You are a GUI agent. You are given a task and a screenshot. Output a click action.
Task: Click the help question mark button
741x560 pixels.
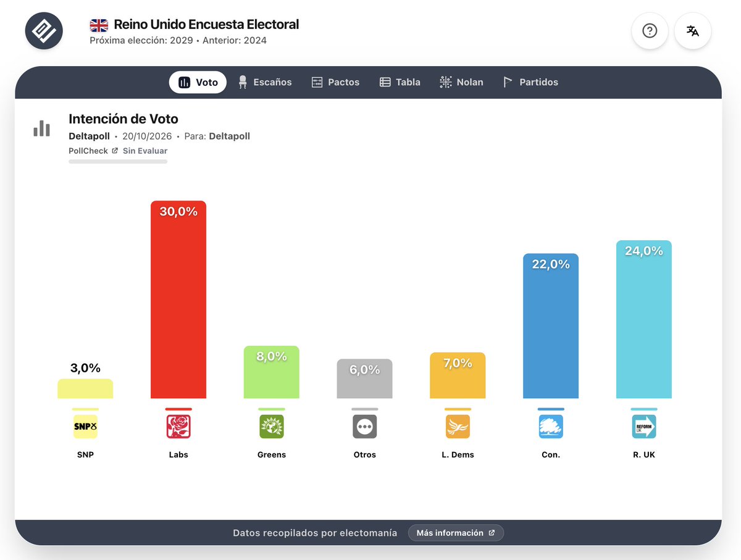(650, 31)
